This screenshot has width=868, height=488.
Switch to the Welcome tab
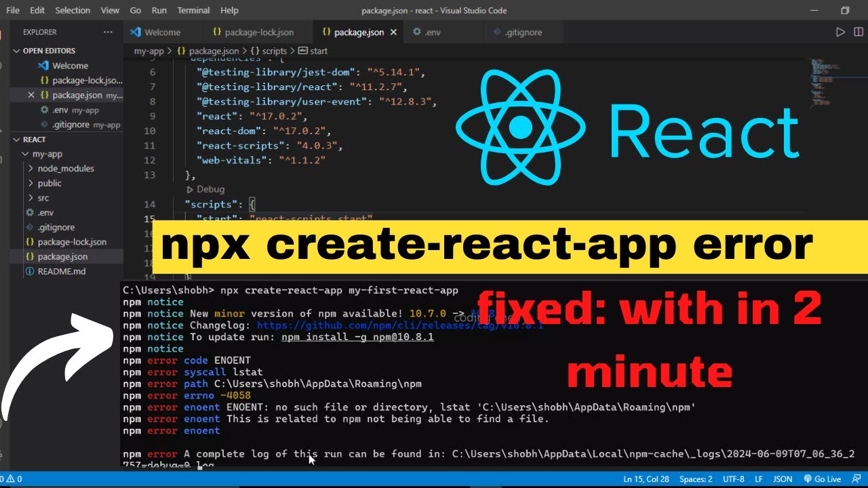point(163,32)
